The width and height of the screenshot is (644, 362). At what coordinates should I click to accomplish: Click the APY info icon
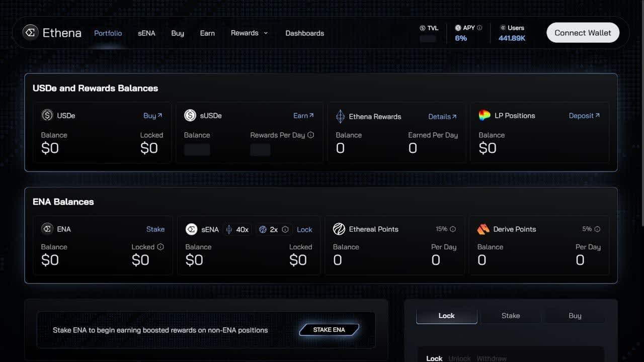tap(479, 28)
